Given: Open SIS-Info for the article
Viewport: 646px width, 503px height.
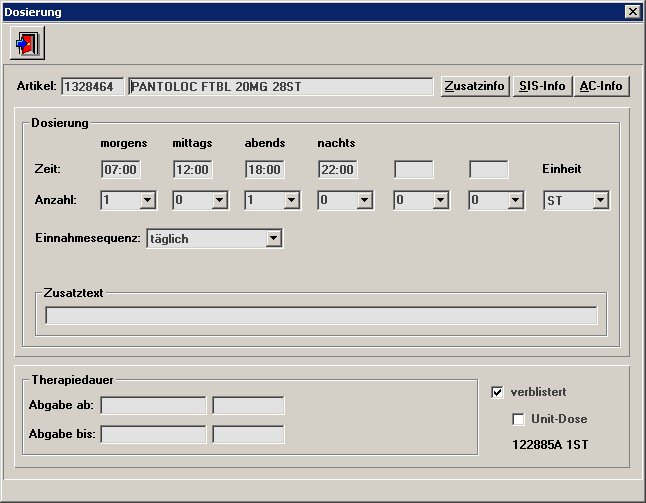Looking at the screenshot, I should pyautogui.click(x=542, y=86).
